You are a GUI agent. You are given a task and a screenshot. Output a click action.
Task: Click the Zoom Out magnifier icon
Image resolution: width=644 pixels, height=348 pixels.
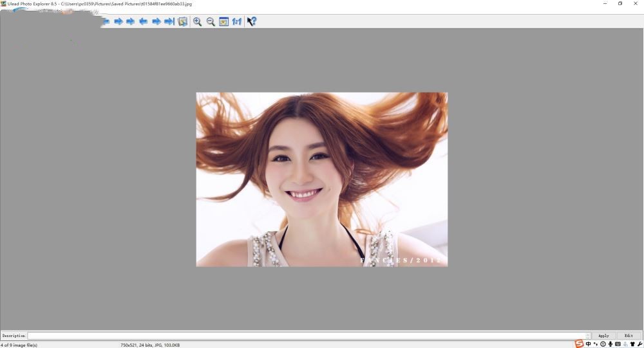point(211,21)
